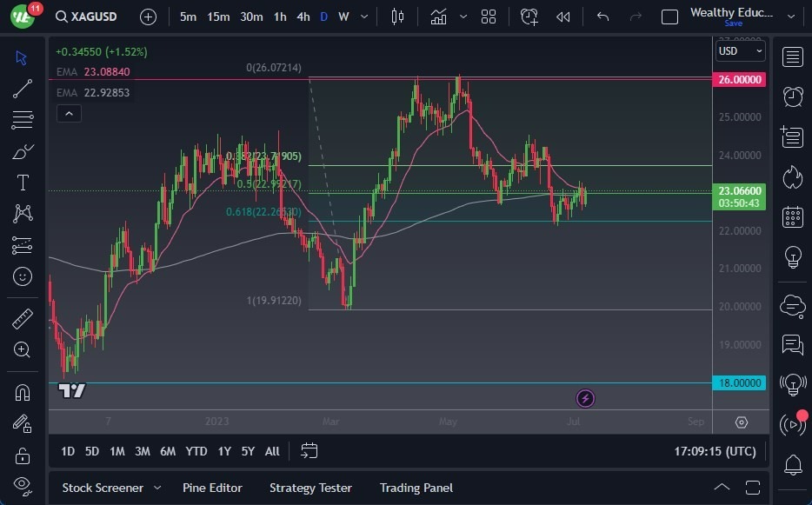Viewport: 812px width, 505px height.
Task: Open the notifications bell panel
Action: [x=792, y=464]
